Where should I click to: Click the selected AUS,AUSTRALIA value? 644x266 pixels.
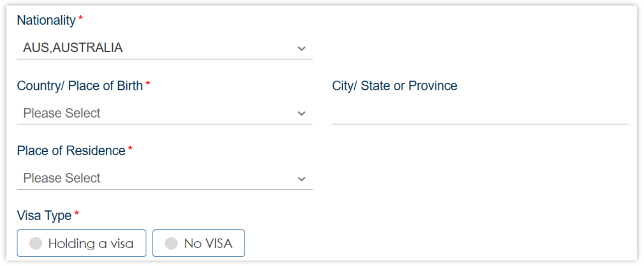73,48
